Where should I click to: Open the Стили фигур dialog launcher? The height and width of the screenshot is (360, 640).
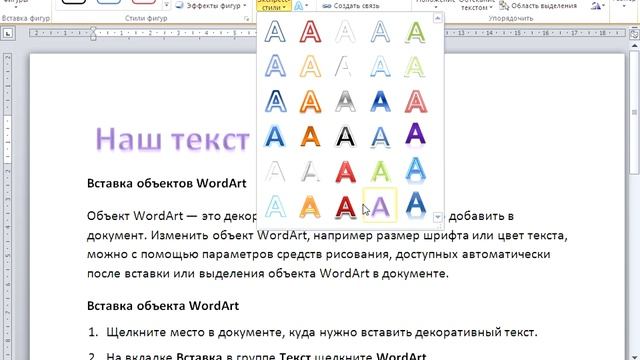pyautogui.click(x=246, y=18)
